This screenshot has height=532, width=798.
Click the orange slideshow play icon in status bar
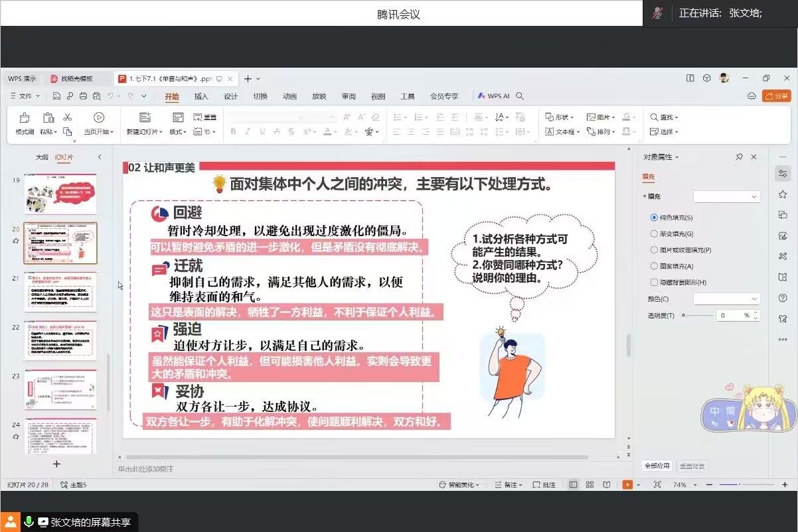point(627,485)
